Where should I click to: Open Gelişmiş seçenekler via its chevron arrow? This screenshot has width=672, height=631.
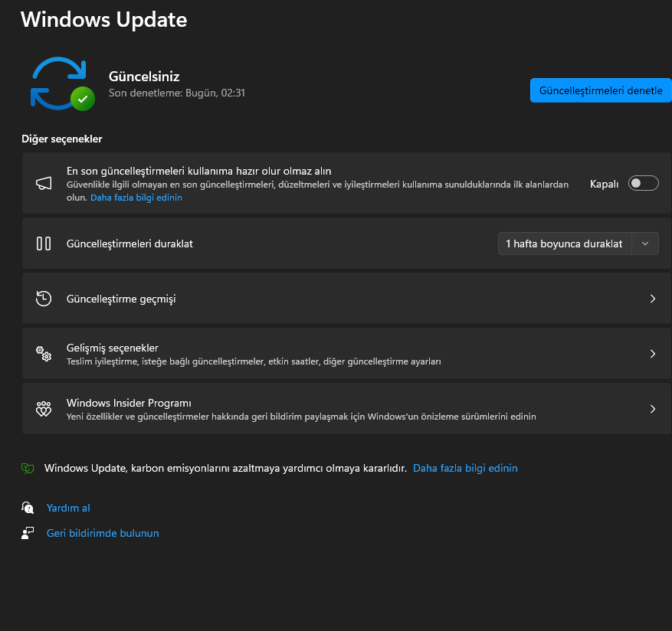click(x=652, y=354)
